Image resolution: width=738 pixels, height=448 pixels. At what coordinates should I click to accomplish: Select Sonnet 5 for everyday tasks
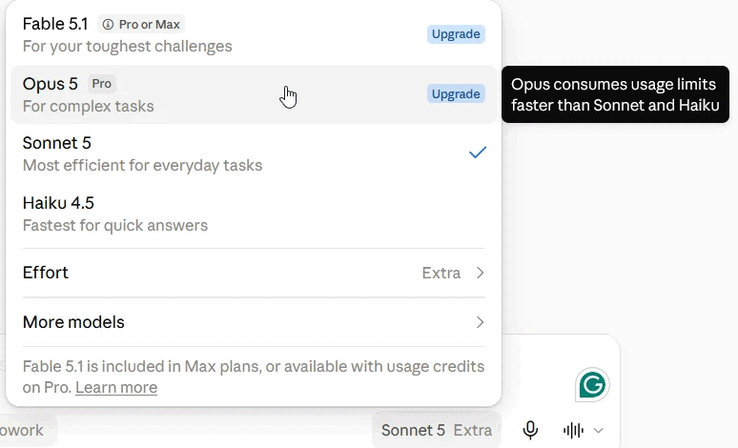click(254, 154)
